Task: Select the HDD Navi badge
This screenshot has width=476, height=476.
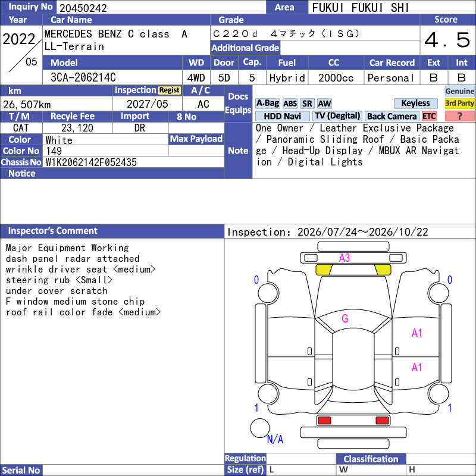Action: (x=282, y=116)
